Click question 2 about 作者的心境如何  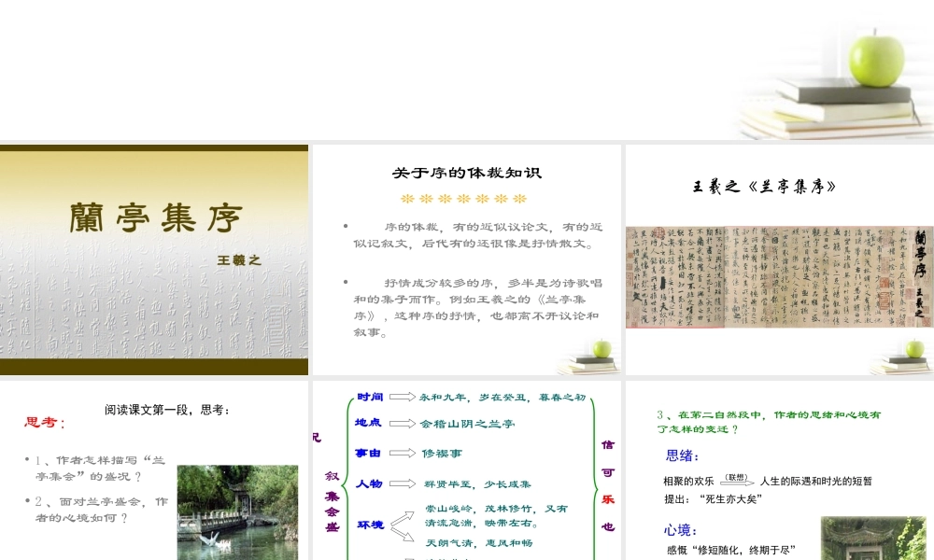pos(101,510)
